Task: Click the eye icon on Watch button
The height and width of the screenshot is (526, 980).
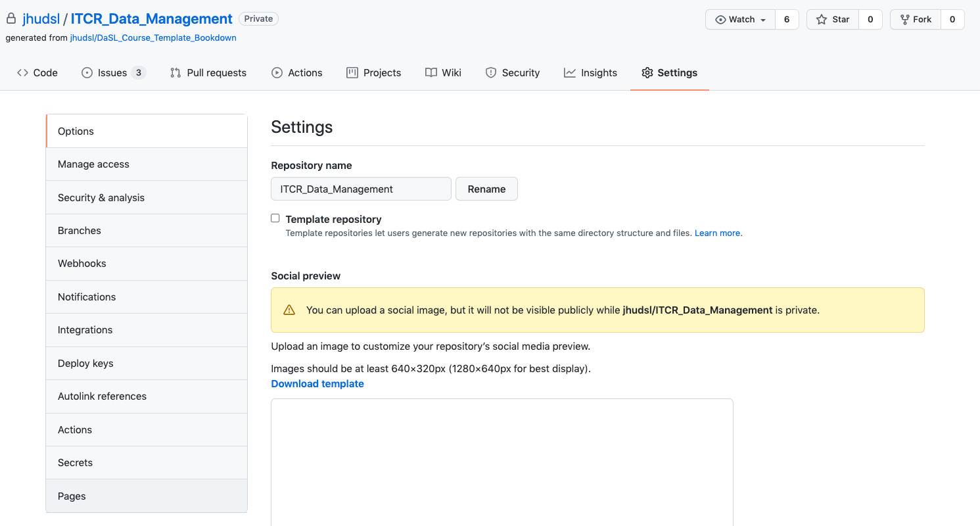Action: tap(720, 20)
